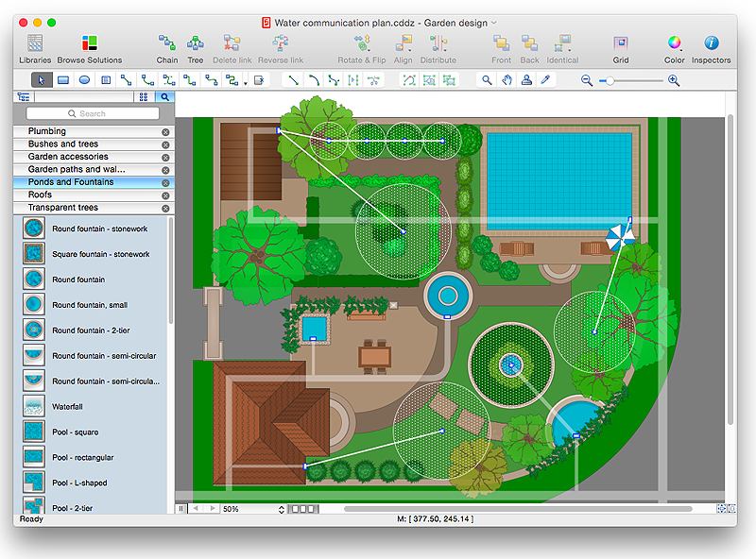Viewport: 756px width, 559px height.
Task: Pick the Pool - L-shaped shape
Action: click(34, 482)
